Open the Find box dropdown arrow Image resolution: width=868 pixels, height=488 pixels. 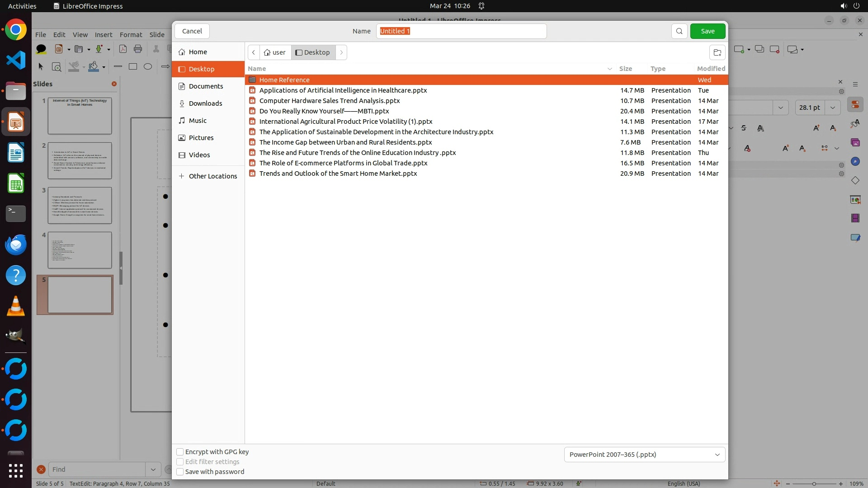click(x=153, y=469)
